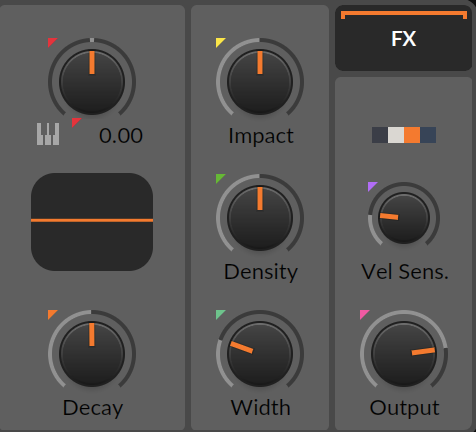This screenshot has width=476, height=432.
Task: Click the red triangle beside the 0.00 value
Action: pyautogui.click(x=76, y=122)
